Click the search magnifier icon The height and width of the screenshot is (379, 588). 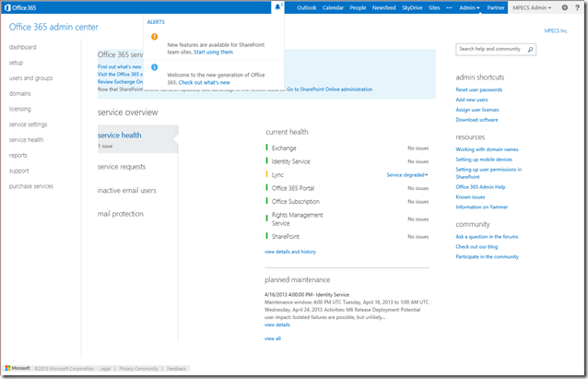(530, 49)
